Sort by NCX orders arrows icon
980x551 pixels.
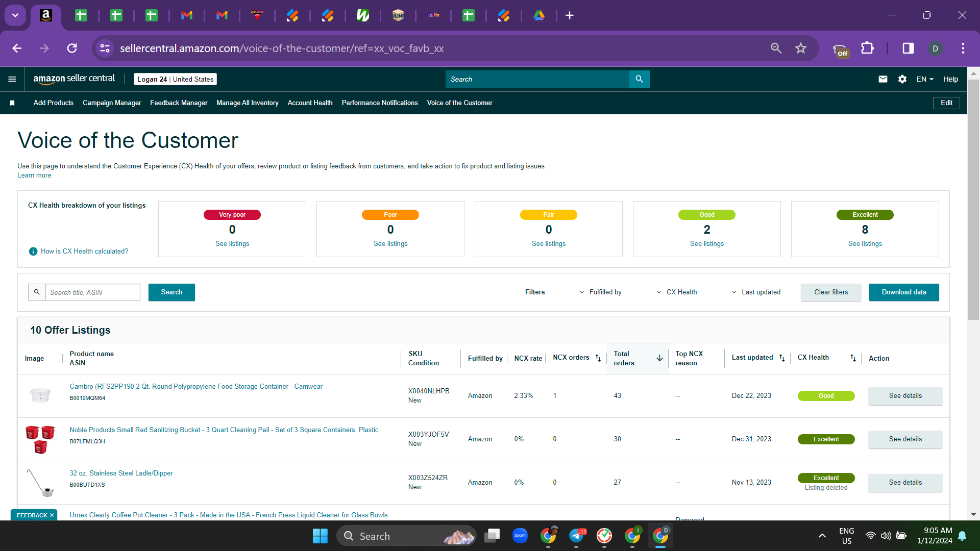[598, 358]
